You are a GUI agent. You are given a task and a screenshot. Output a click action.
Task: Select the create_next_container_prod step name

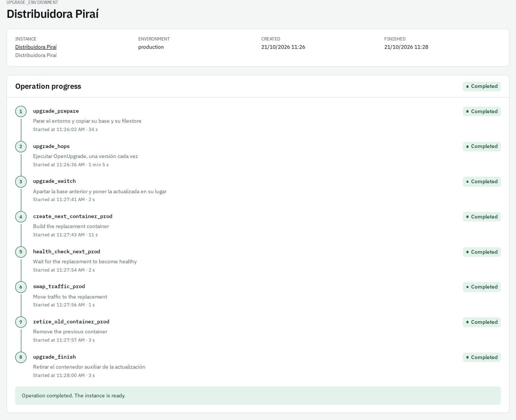click(x=73, y=216)
